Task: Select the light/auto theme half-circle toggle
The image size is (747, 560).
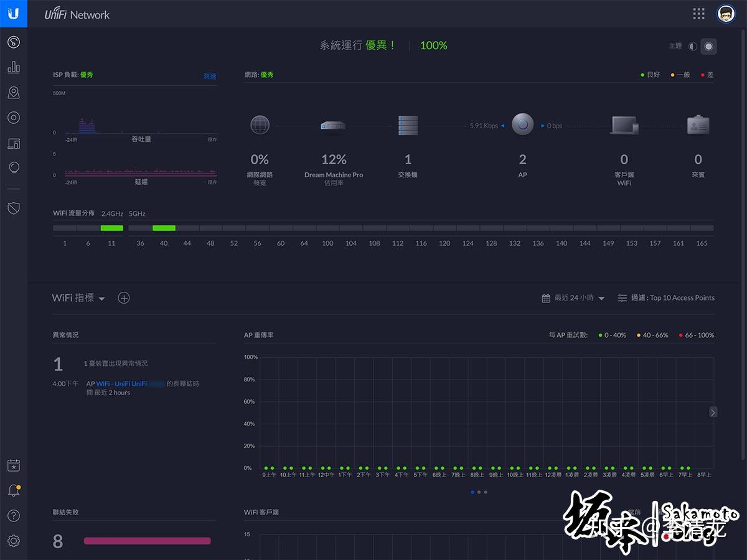Action: pyautogui.click(x=693, y=46)
